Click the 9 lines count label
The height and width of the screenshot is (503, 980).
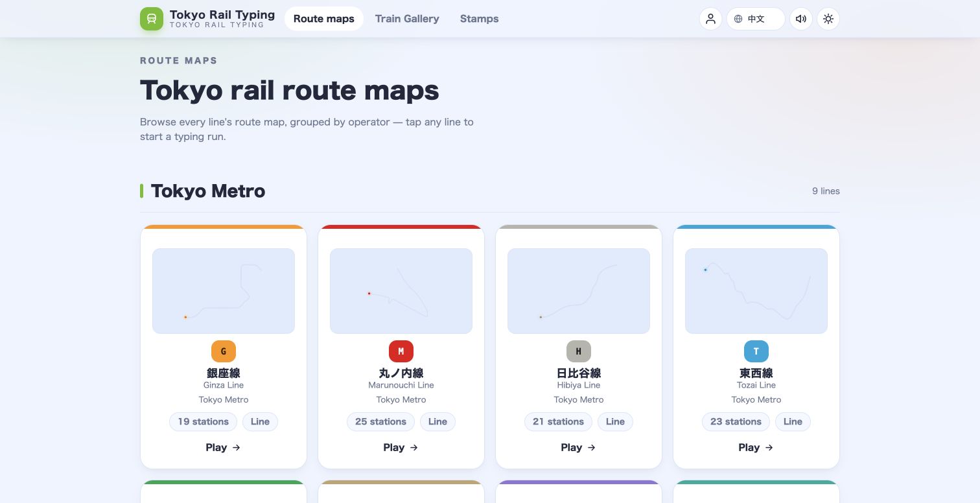coord(826,191)
